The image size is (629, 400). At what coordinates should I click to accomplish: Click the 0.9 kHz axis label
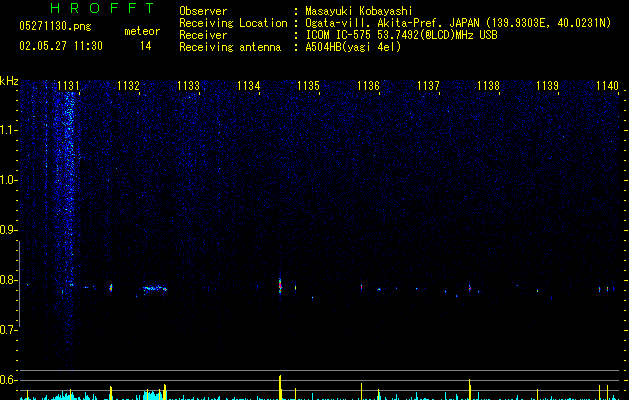[7, 230]
